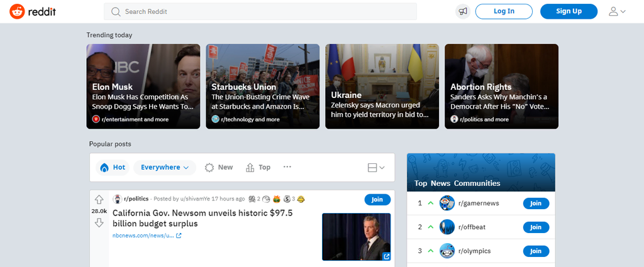Click the Trending today heading
Viewport: 644px width, 267px height.
pyautogui.click(x=109, y=35)
